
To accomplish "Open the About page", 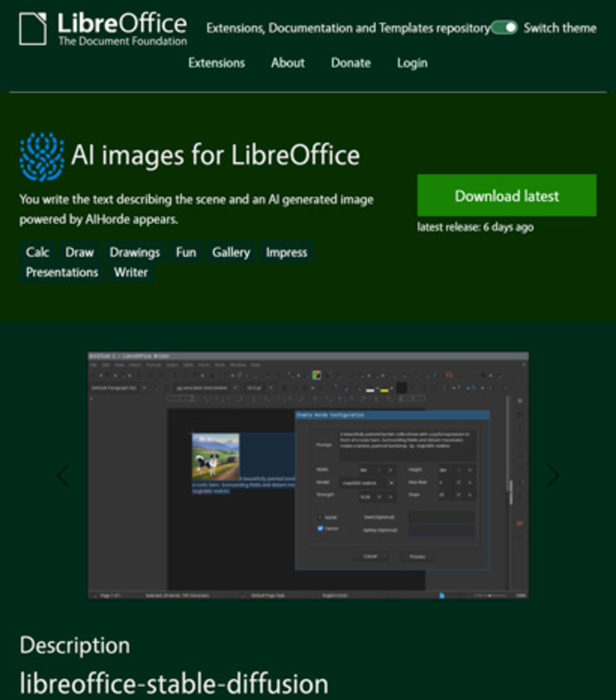I will pyautogui.click(x=288, y=63).
